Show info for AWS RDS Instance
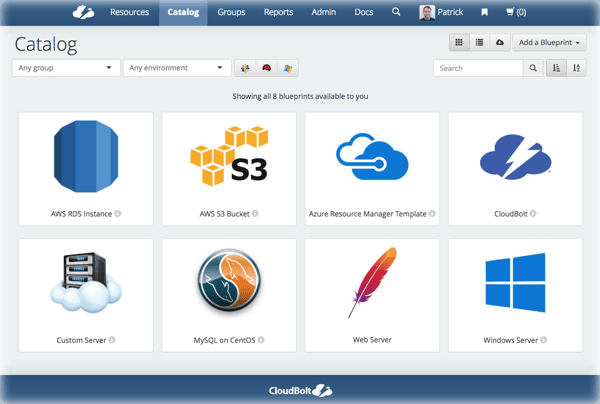 point(118,213)
